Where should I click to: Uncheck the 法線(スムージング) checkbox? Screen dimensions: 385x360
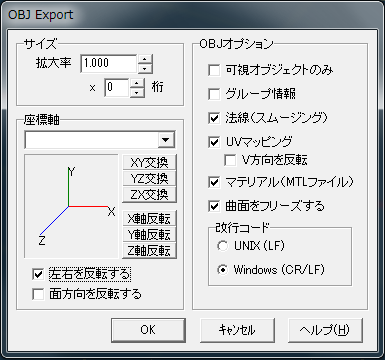click(214, 118)
